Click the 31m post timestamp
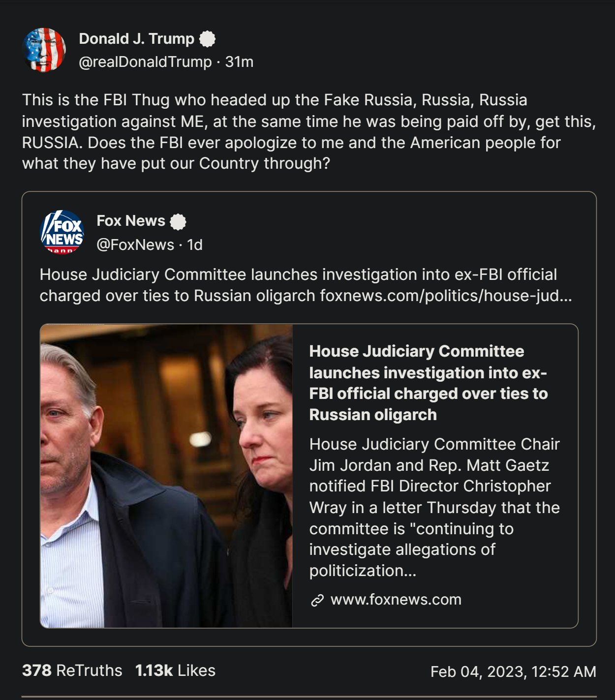615x700 pixels. tap(239, 62)
